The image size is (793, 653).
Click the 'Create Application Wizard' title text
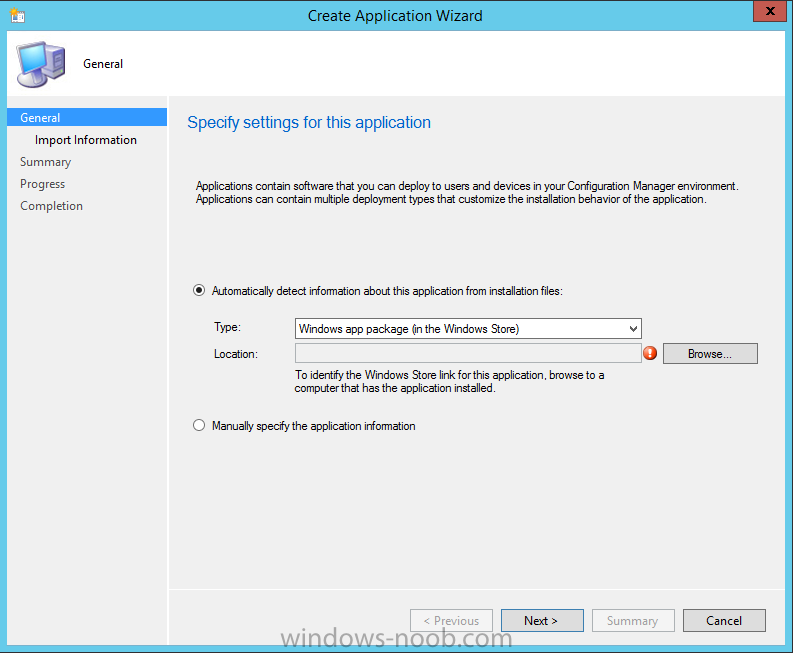pyautogui.click(x=395, y=16)
